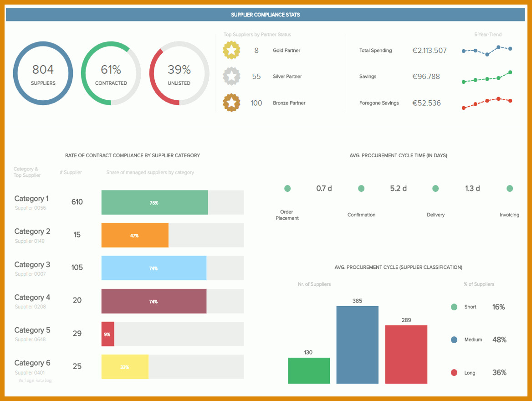The height and width of the screenshot is (401, 532).
Task: Click the 'Silver Partner' label
Action: click(x=287, y=77)
